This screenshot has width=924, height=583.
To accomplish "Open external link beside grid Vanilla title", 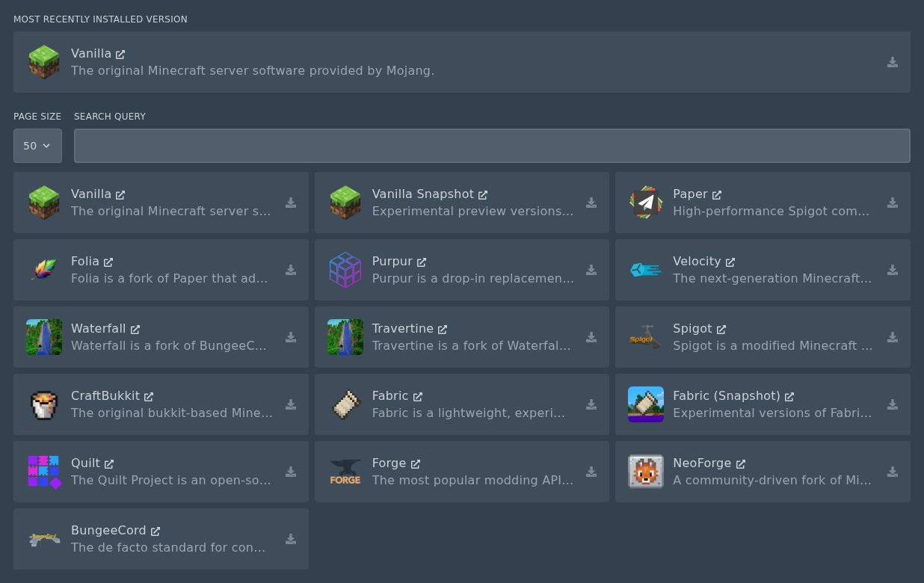I will (120, 195).
